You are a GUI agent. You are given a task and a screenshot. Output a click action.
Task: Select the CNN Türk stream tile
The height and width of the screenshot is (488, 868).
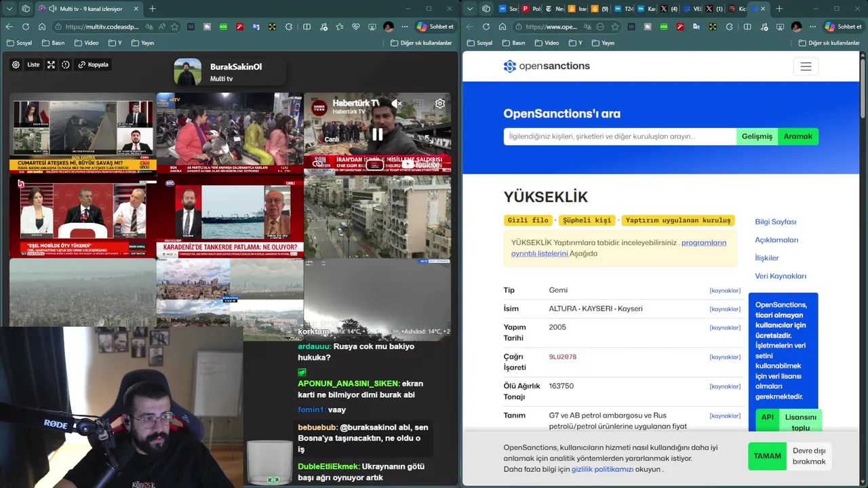83,133
